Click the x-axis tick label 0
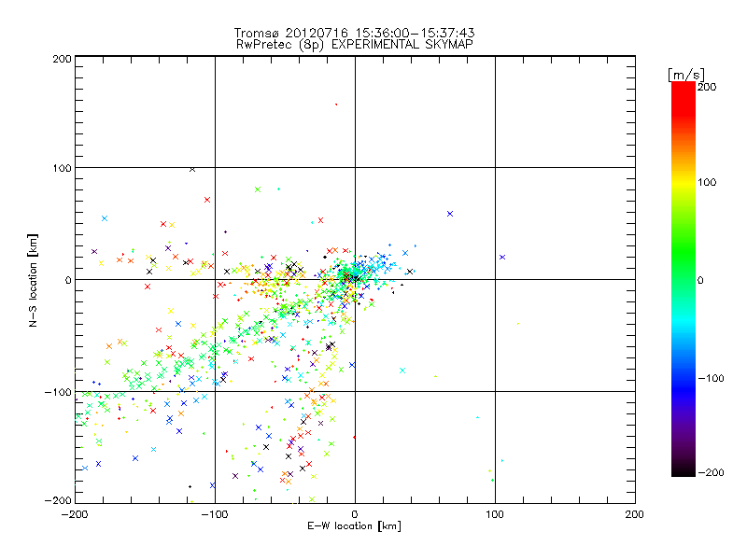 (x=355, y=514)
